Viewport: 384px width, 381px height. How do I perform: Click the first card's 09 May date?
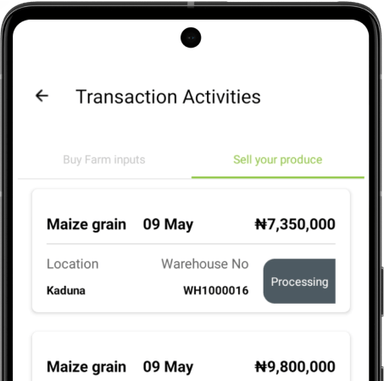(168, 225)
